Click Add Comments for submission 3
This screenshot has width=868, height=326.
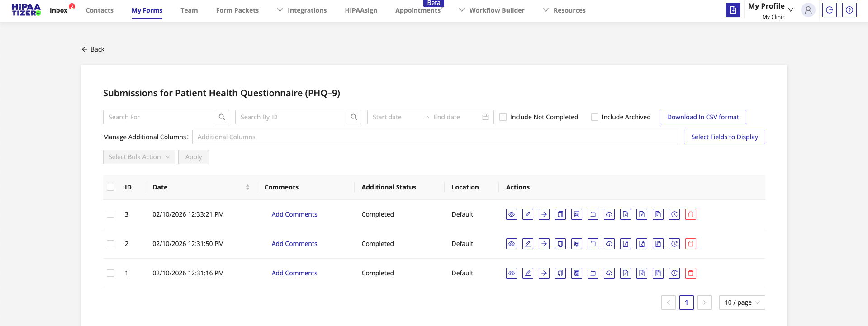(x=294, y=214)
